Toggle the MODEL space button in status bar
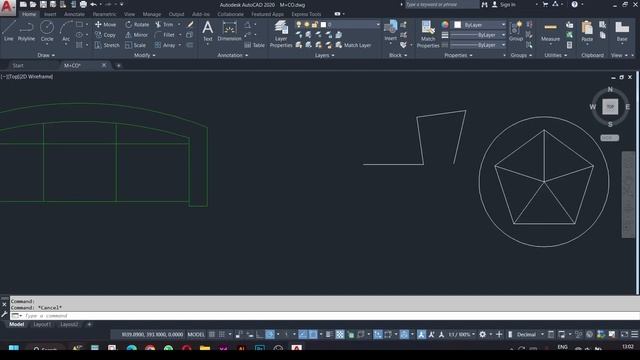This screenshot has width=640, height=360. 196,334
